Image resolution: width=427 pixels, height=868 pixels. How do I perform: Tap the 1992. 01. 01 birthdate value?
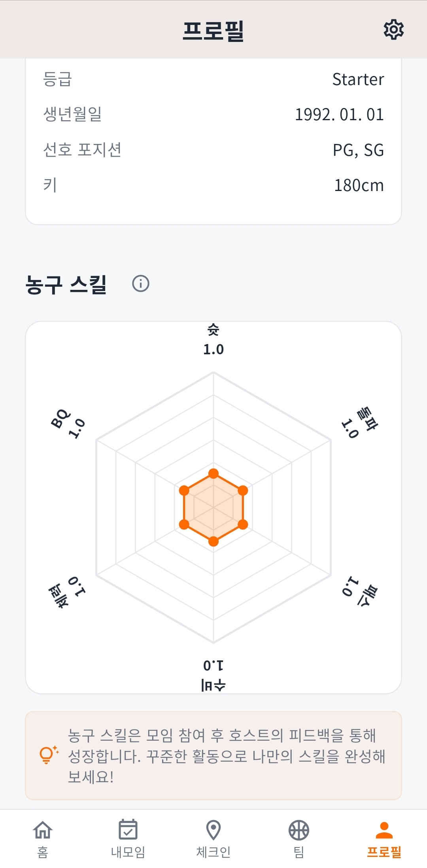[x=339, y=115]
